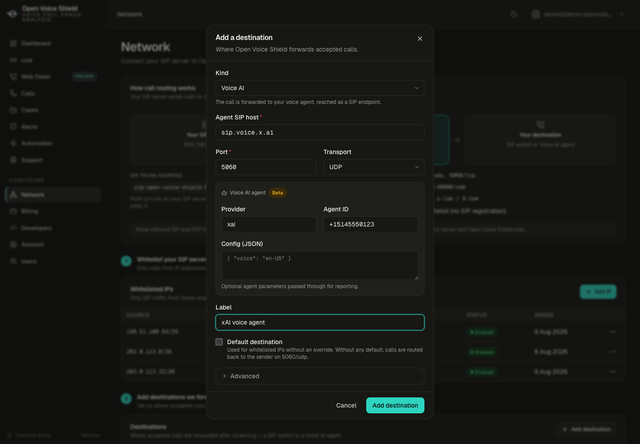
Task: Cancel adding the destination
Action: [346, 405]
